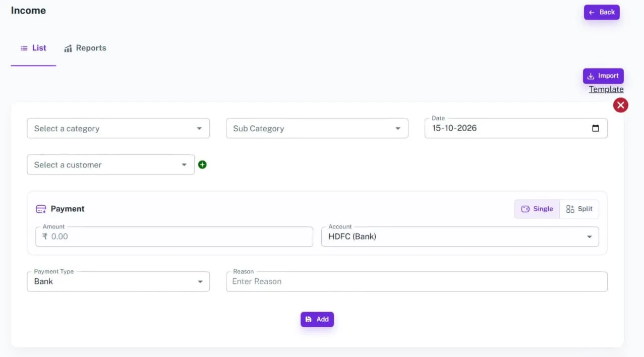Submit the form with the Add button
This screenshot has width=644, height=357.
(x=317, y=319)
